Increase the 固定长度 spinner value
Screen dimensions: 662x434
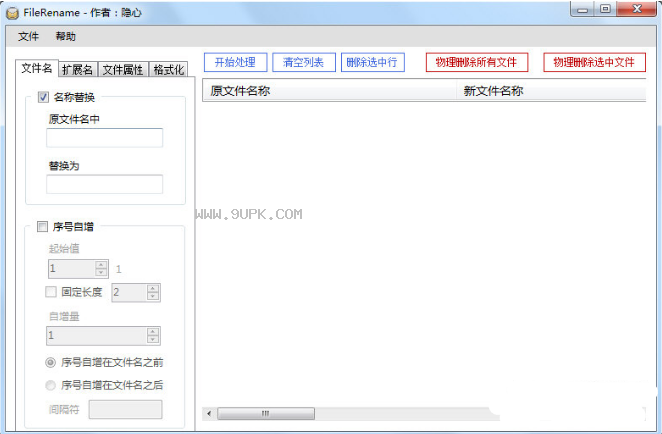coord(153,288)
